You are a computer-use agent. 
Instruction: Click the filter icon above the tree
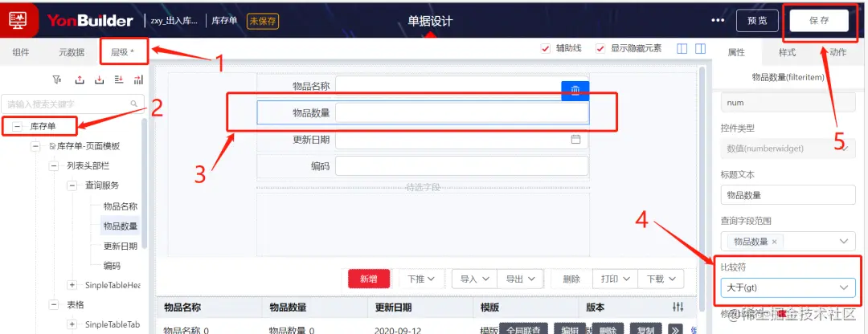pos(56,80)
